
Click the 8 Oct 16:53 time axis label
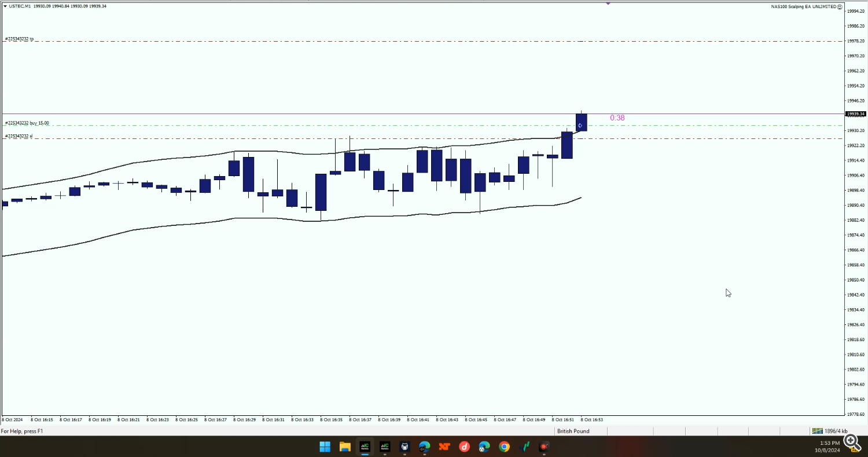591,419
